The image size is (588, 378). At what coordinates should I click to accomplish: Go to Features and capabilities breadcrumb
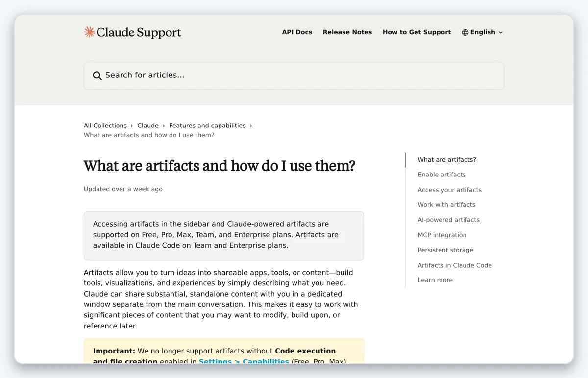(207, 126)
